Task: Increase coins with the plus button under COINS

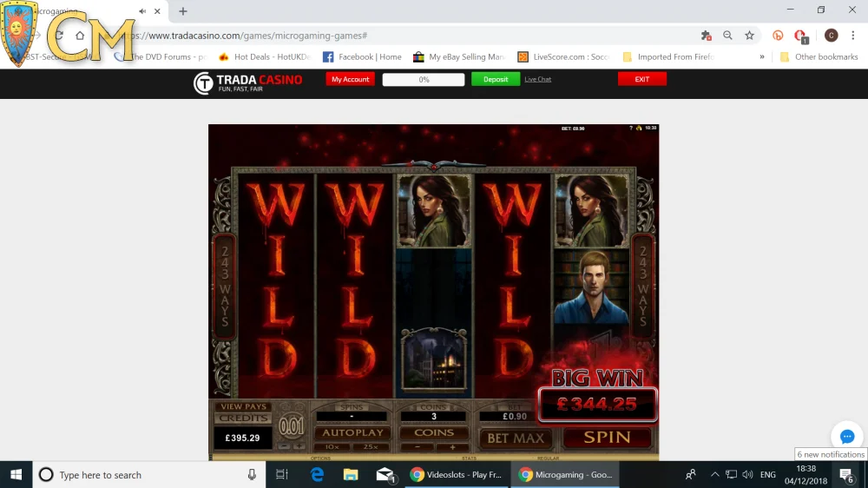Action: point(452,447)
